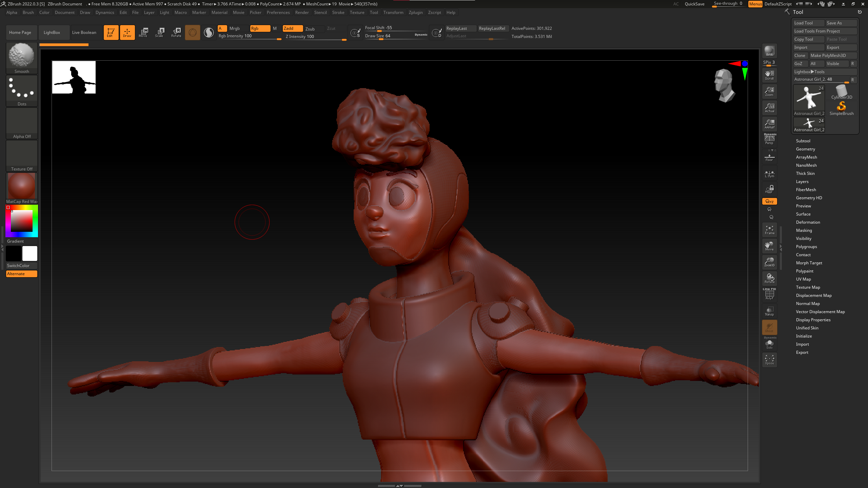Click the BPR render icon
The image size is (868, 488).
point(769,51)
